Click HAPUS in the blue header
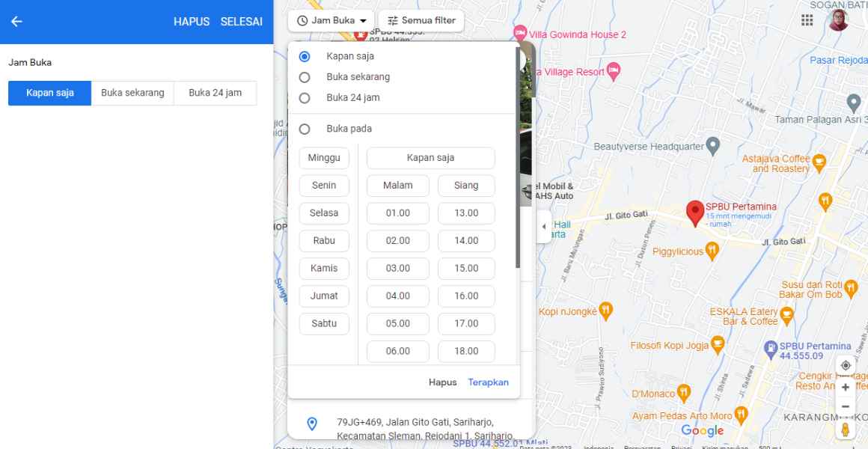The width and height of the screenshot is (868, 449). click(x=192, y=22)
